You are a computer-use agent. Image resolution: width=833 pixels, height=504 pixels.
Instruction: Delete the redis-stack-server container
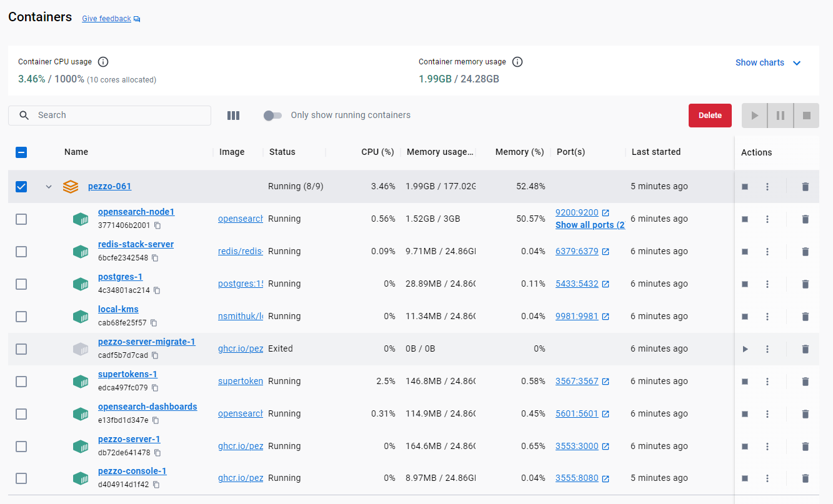[805, 251]
